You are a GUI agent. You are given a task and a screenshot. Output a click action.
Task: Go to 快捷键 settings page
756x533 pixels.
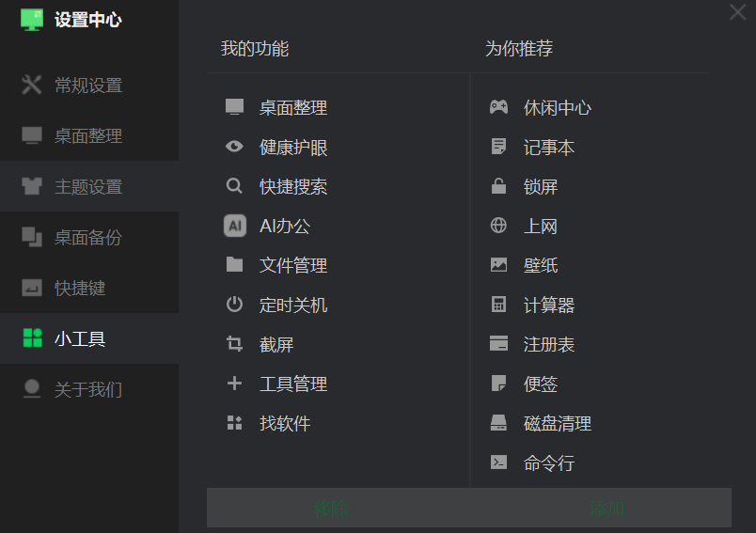(80, 289)
